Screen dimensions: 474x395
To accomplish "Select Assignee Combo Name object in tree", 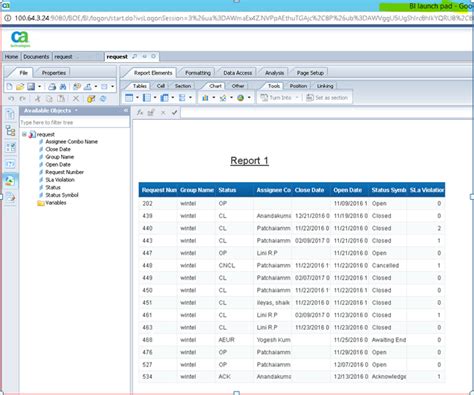I will tap(71, 142).
